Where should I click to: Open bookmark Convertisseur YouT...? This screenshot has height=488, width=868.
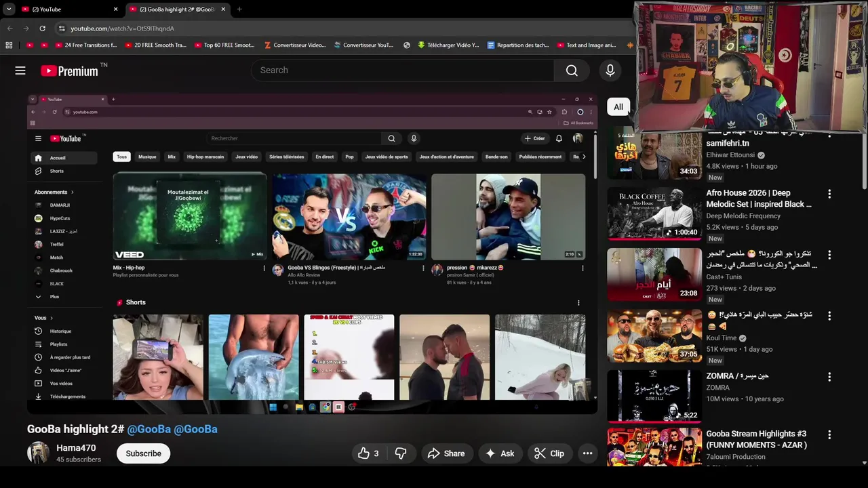point(363,45)
